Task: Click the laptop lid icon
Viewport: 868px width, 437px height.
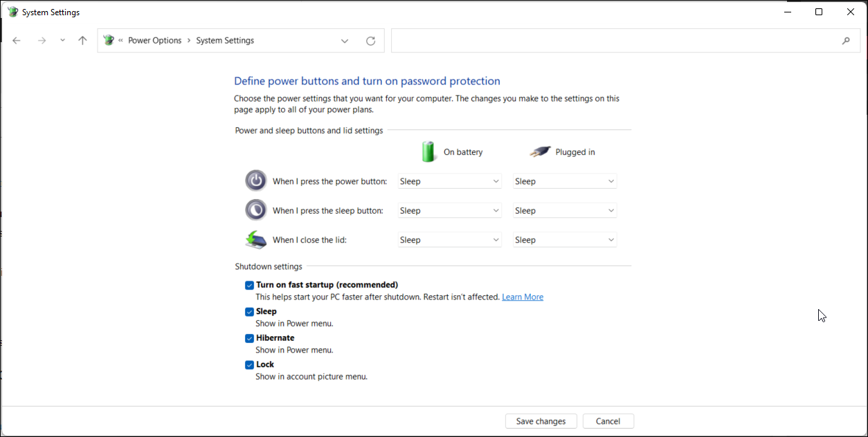Action: point(255,239)
